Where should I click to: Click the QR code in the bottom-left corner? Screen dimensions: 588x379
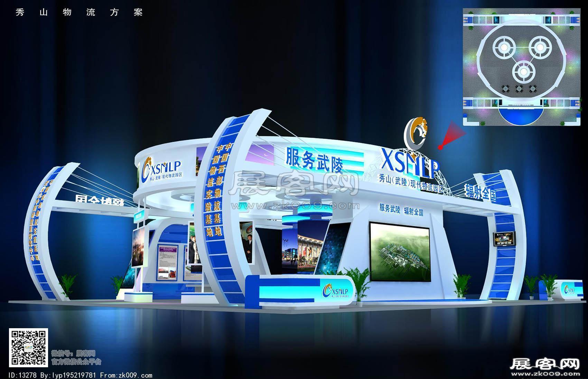28,348
